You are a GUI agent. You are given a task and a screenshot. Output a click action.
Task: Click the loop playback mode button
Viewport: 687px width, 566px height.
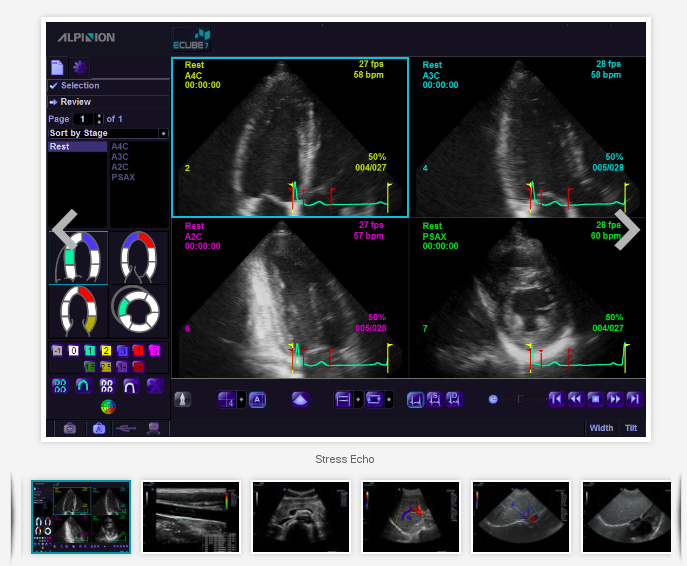[x=374, y=400]
